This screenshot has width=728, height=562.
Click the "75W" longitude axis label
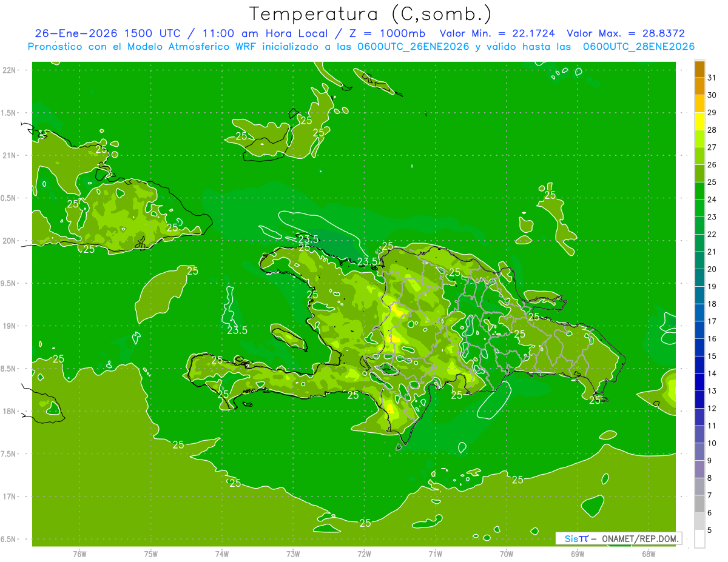click(151, 554)
